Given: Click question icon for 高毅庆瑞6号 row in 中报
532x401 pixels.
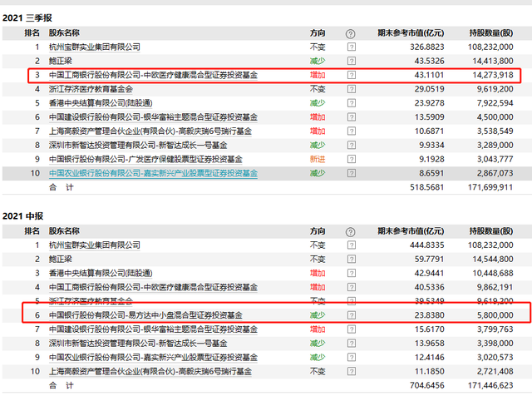Looking at the screenshot, I should pyautogui.click(x=352, y=371).
